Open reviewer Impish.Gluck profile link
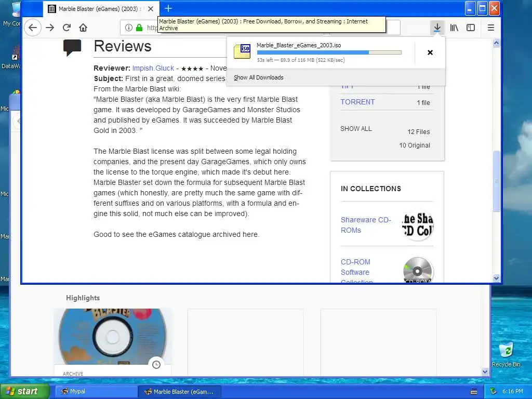 click(153, 68)
